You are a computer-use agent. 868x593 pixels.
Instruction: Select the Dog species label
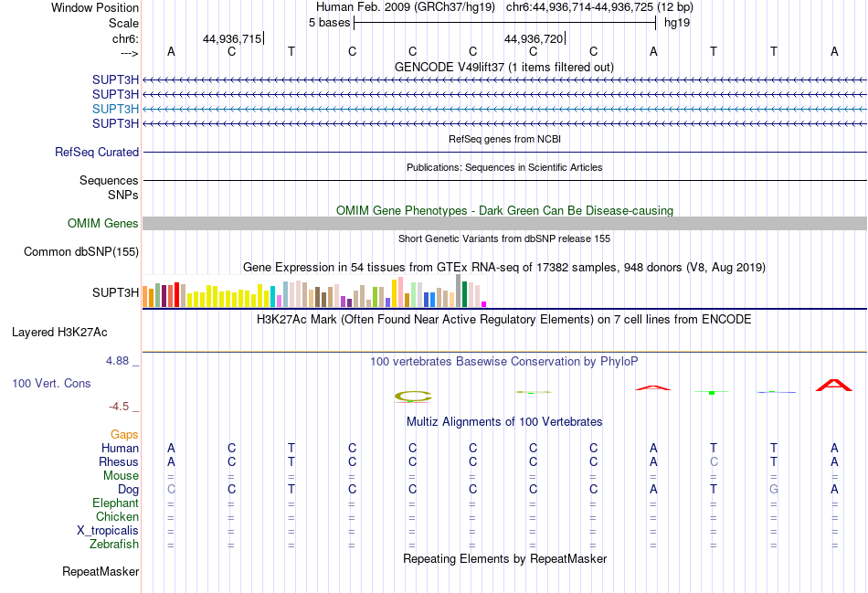(128, 490)
